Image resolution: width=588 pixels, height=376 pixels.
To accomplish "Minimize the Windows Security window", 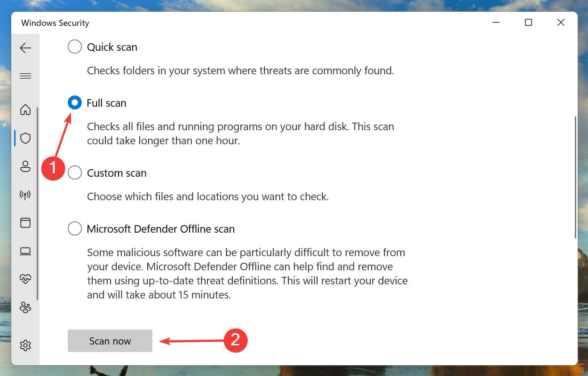I will pos(496,23).
